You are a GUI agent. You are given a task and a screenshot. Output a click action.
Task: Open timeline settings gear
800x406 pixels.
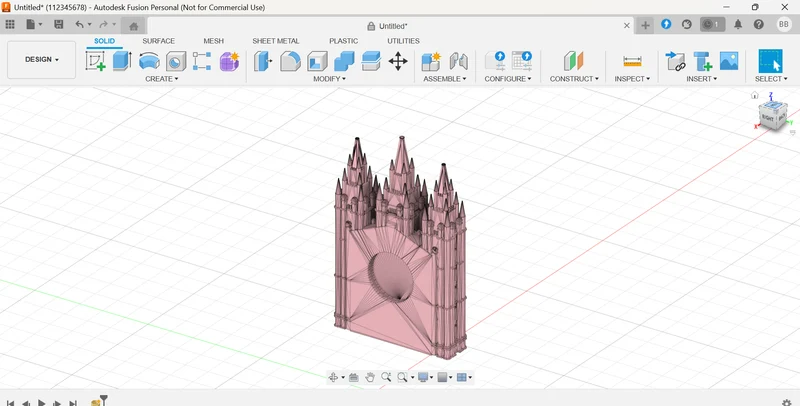tap(786, 402)
